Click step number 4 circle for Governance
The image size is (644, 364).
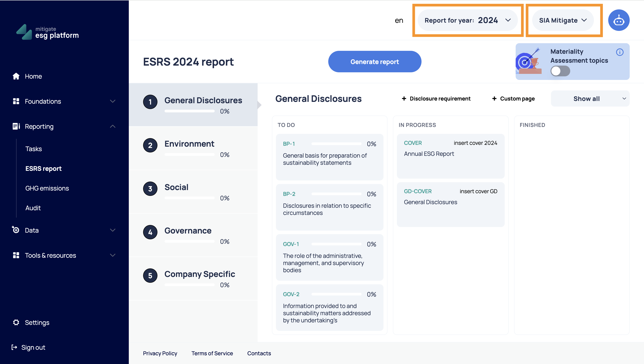(x=150, y=232)
